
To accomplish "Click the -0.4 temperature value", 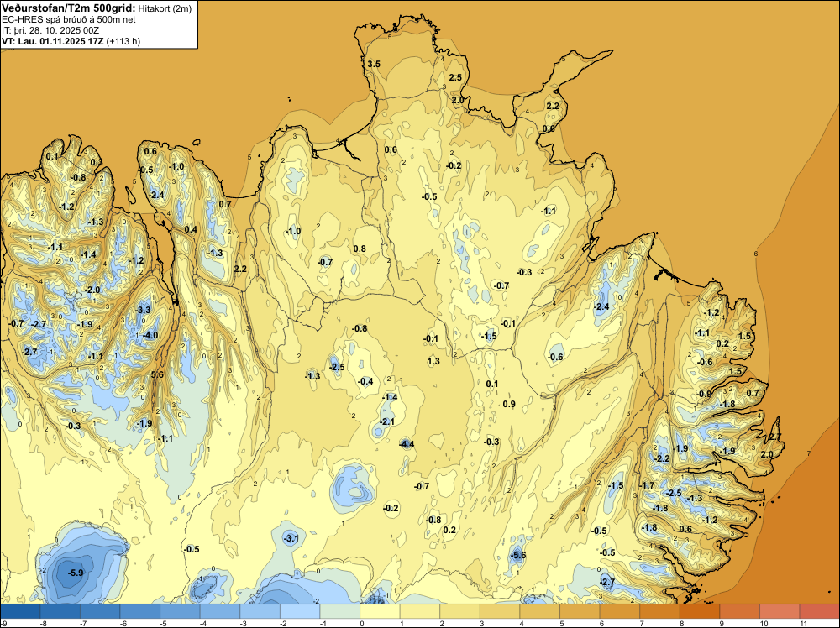I will [x=365, y=381].
